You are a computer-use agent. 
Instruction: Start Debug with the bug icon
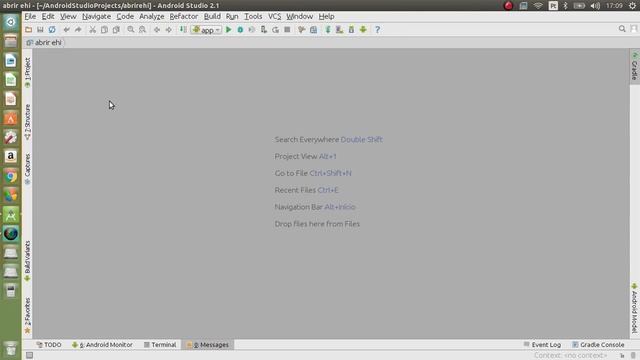tap(240, 29)
